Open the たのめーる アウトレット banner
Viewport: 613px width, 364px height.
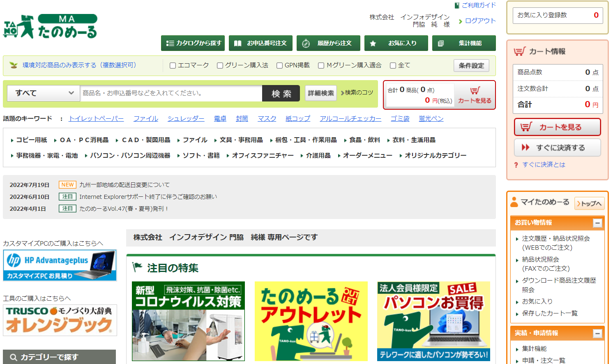click(x=311, y=321)
